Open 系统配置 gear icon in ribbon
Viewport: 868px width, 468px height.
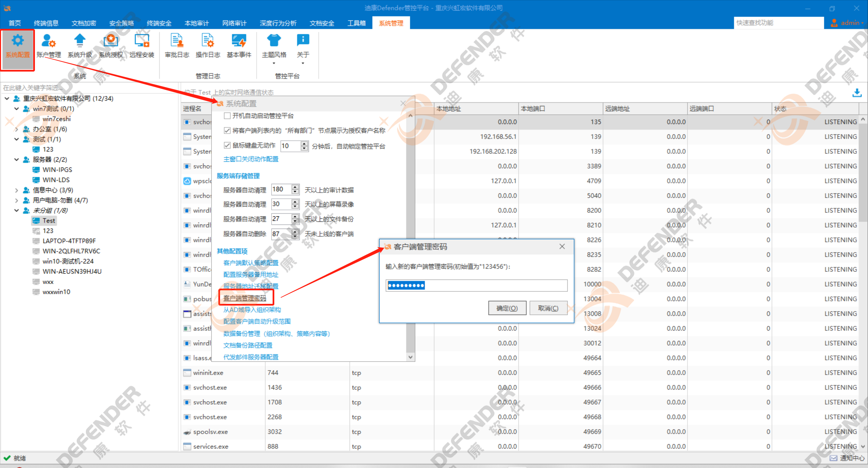[18, 41]
